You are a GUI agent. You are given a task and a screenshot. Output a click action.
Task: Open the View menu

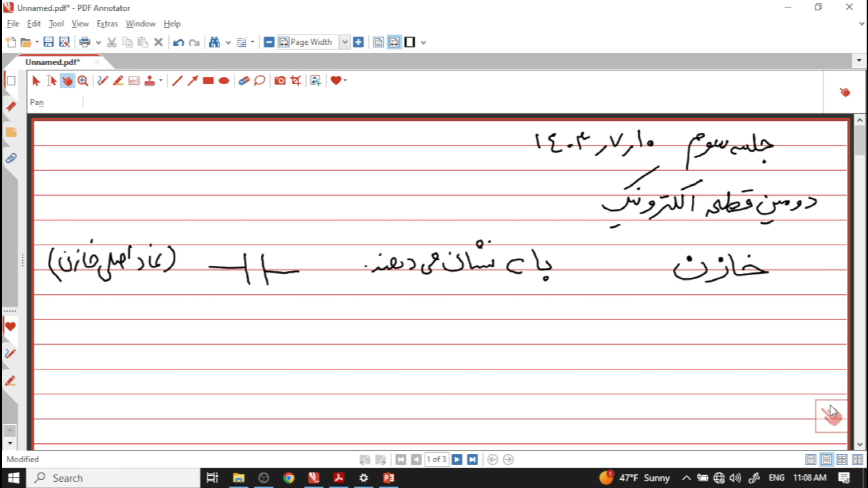80,23
